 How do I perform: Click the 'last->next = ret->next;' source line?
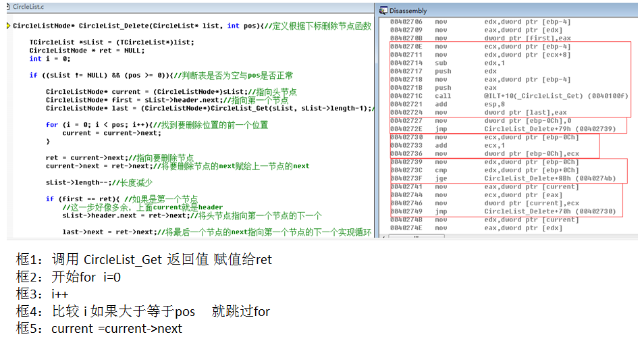click(x=217, y=232)
